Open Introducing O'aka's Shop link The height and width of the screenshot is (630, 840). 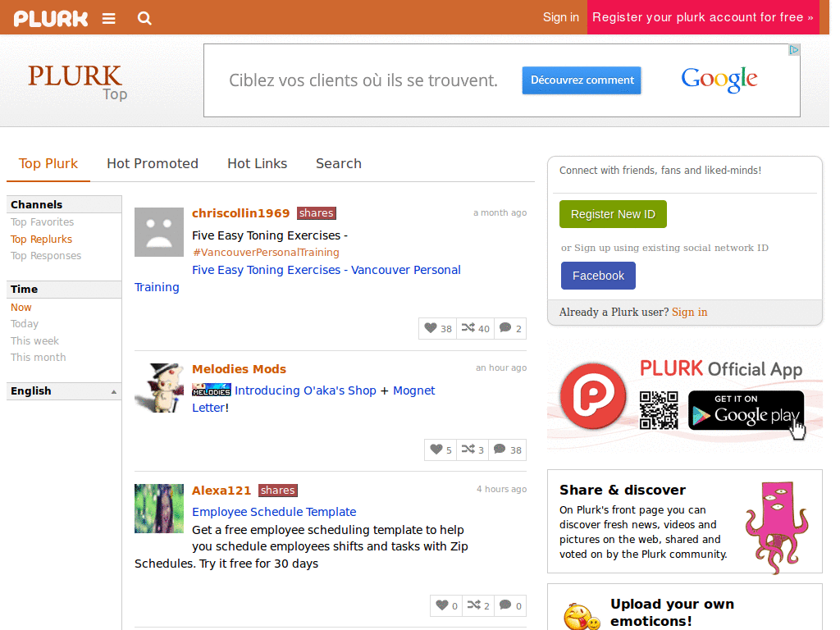click(305, 390)
